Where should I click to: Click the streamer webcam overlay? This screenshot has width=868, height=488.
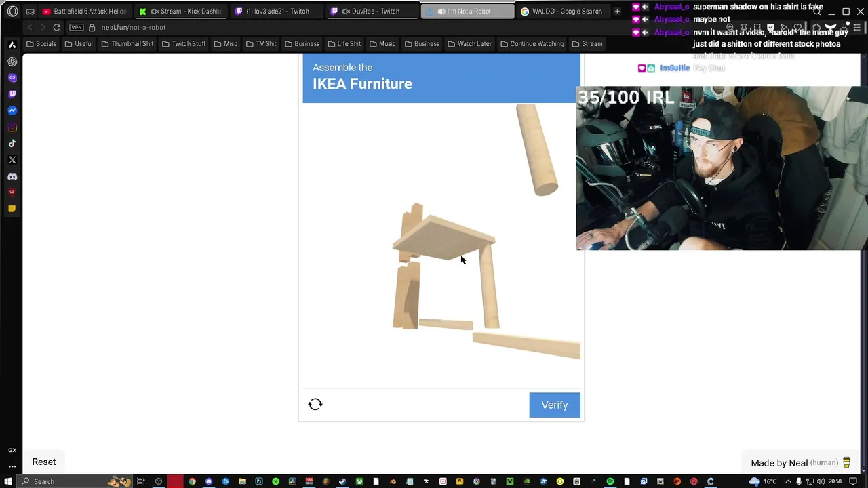pyautogui.click(x=722, y=168)
